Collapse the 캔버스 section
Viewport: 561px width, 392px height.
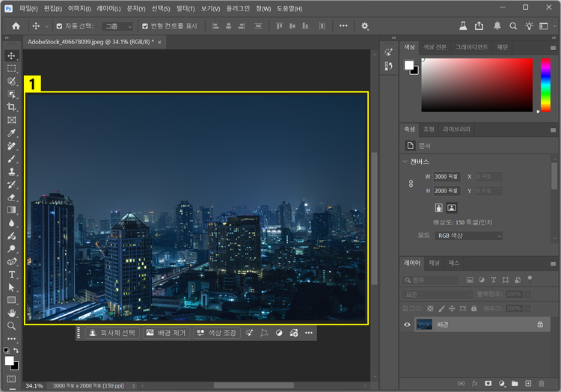405,161
